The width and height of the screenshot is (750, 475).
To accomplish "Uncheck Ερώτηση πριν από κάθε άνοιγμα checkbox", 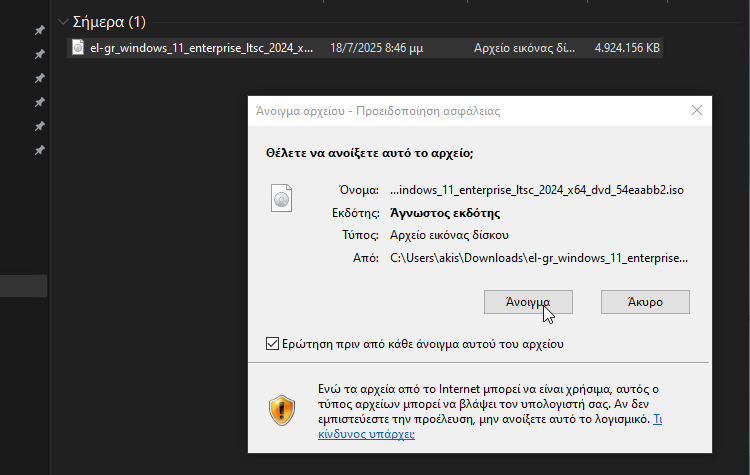I will [272, 343].
